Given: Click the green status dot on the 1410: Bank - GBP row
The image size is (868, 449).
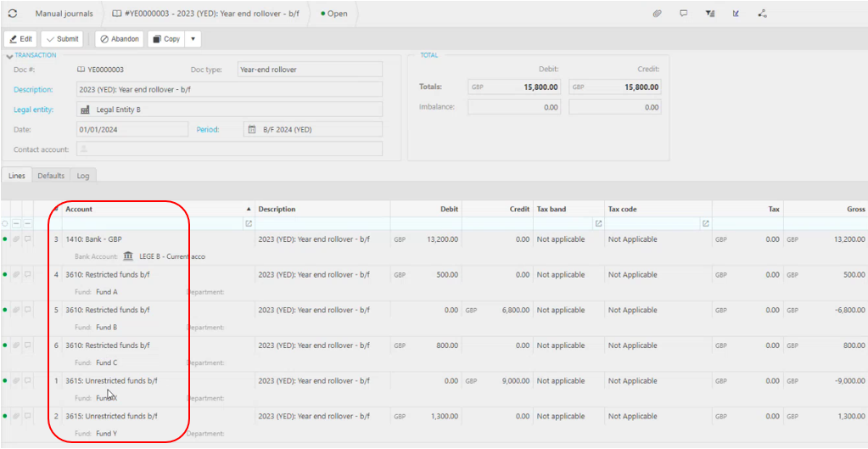Looking at the screenshot, I should pos(5,239).
